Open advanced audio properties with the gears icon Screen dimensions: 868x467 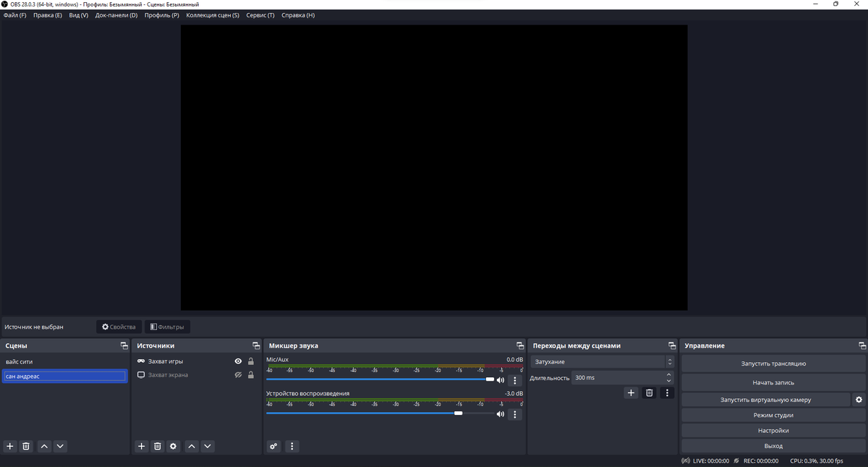point(273,446)
